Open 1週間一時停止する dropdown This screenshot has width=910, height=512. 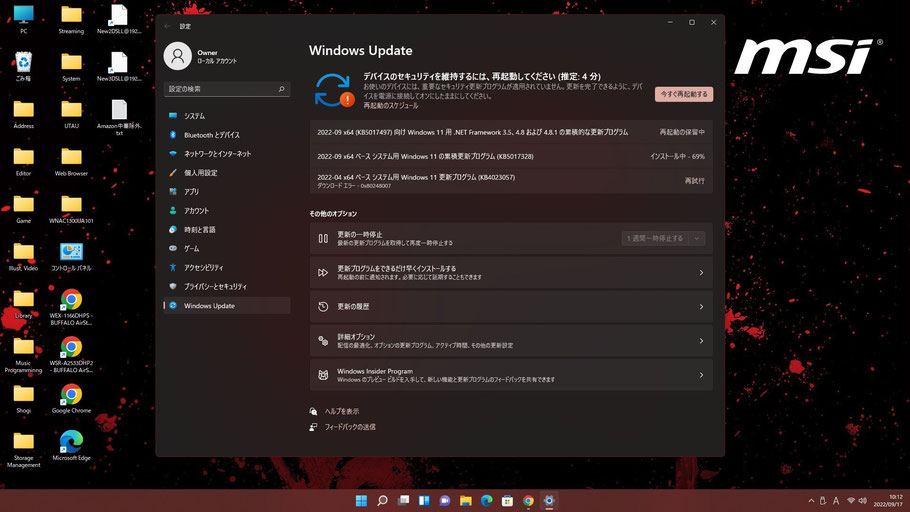(x=663, y=239)
